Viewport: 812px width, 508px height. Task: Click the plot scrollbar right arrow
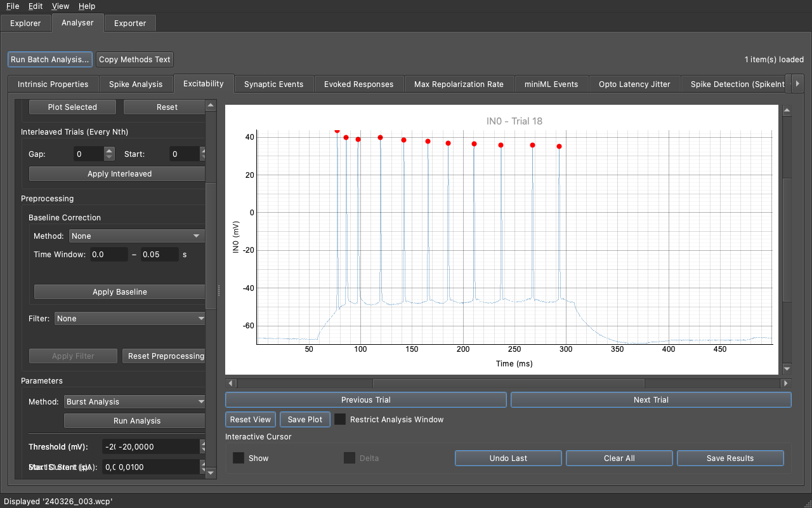(x=787, y=384)
